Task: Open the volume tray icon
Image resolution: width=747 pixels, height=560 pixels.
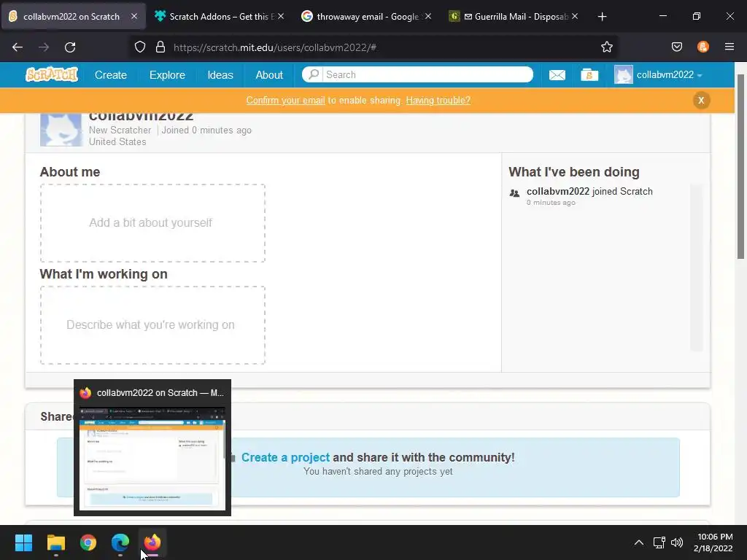Action: (677, 542)
